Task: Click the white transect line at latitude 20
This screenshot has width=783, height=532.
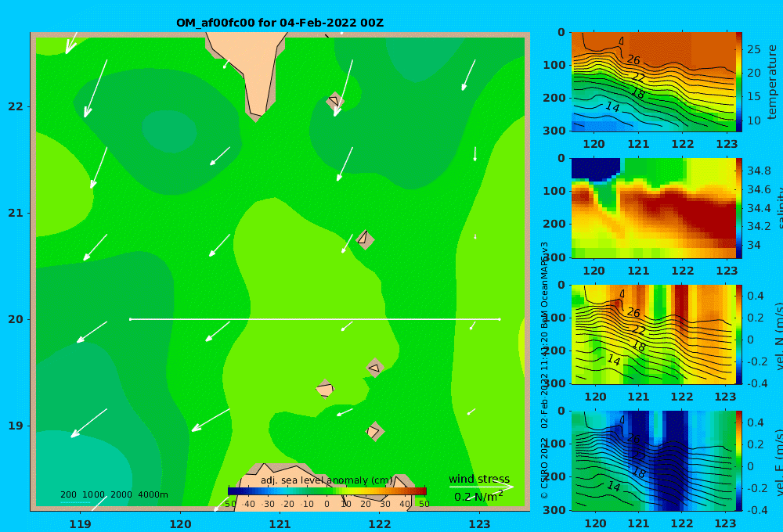Action: click(315, 319)
